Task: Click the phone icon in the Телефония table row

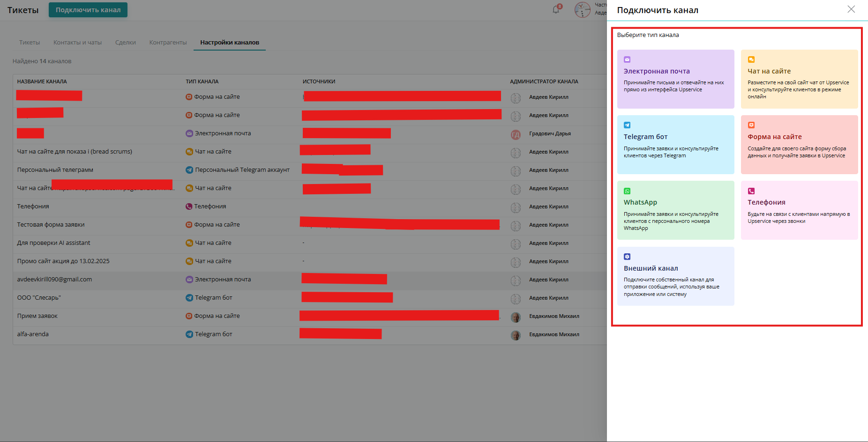Action: coord(189,206)
